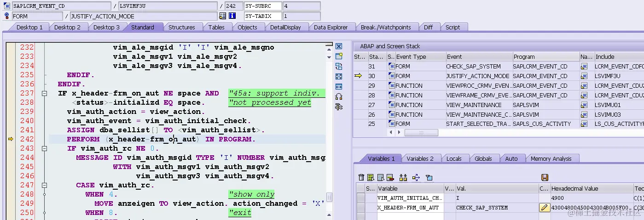Click the second list icon in Variables toolbar
This screenshot has height=220, width=644.
tap(381, 177)
